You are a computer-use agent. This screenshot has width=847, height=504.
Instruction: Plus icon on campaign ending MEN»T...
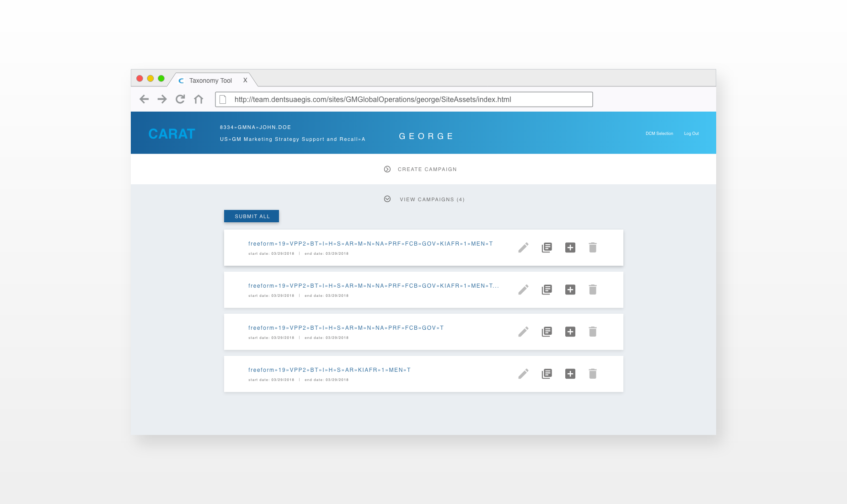[x=570, y=290]
